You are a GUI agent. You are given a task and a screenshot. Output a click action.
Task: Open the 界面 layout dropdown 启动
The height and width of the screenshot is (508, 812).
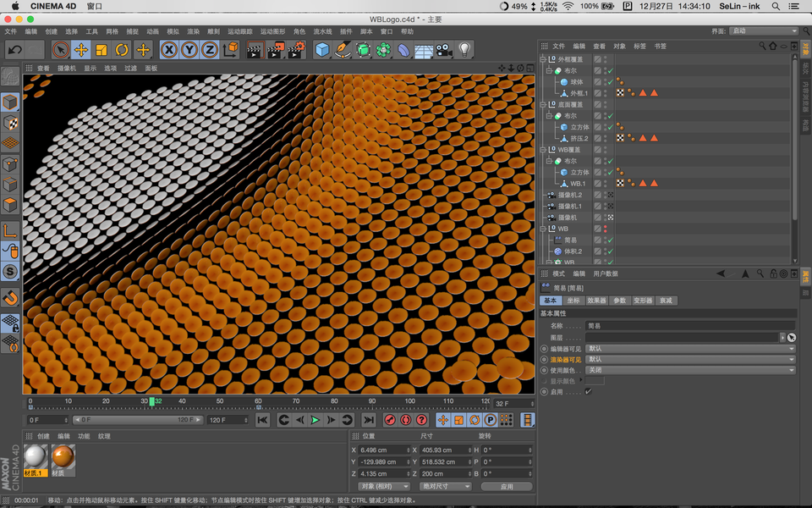click(x=763, y=31)
